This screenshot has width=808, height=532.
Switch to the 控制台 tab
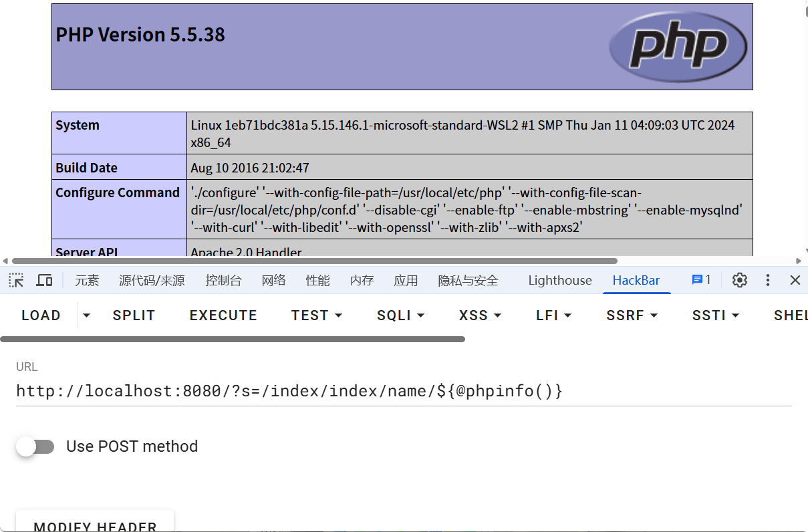click(223, 281)
